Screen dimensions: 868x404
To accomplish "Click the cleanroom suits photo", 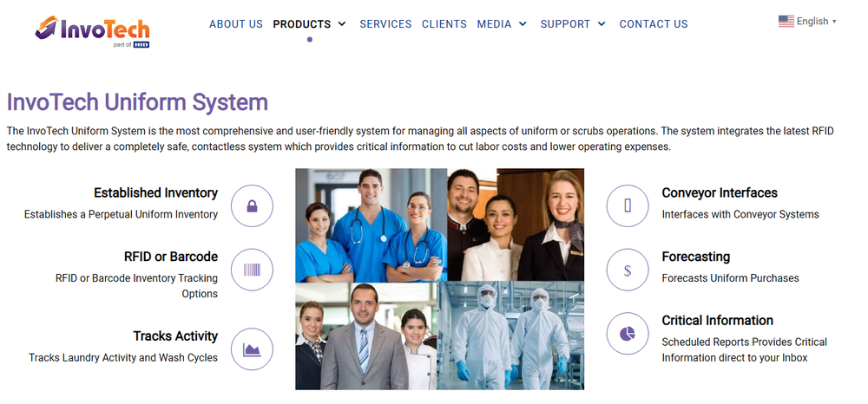I will (510, 336).
